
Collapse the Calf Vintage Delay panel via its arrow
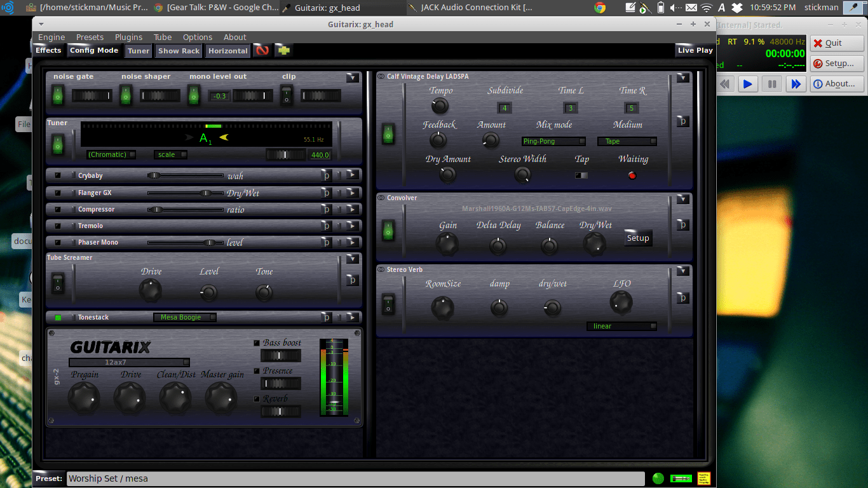coord(682,77)
